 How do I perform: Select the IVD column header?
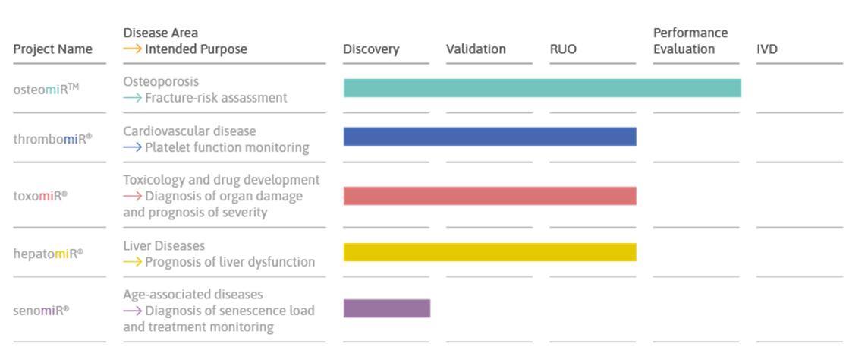[767, 49]
